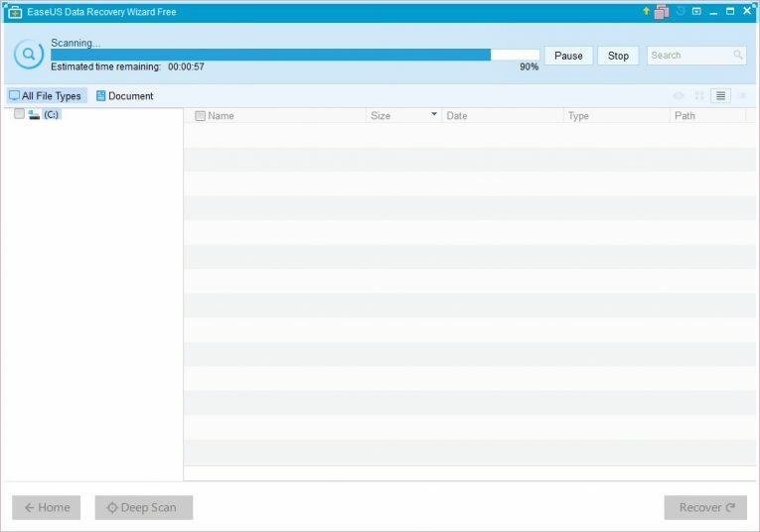Viewport: 760px width, 532px height.
Task: Click the scan progress bar
Action: pyautogui.click(x=295, y=55)
